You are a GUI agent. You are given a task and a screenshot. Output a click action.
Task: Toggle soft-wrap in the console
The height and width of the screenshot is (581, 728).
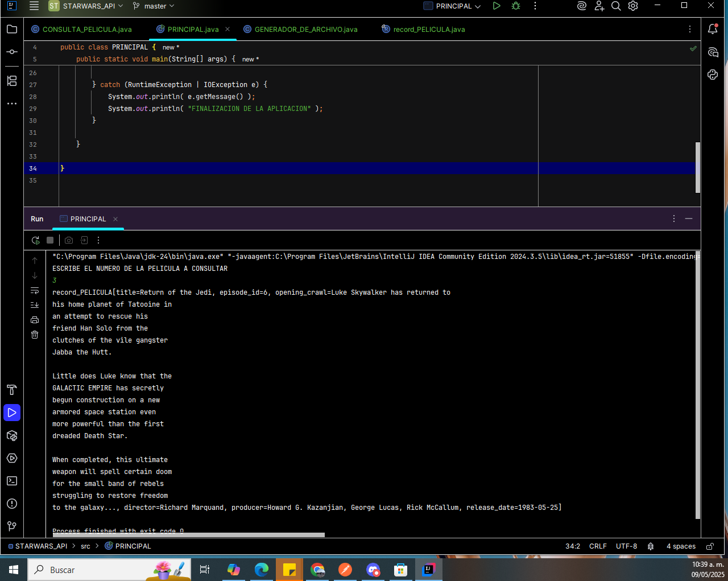coord(35,290)
